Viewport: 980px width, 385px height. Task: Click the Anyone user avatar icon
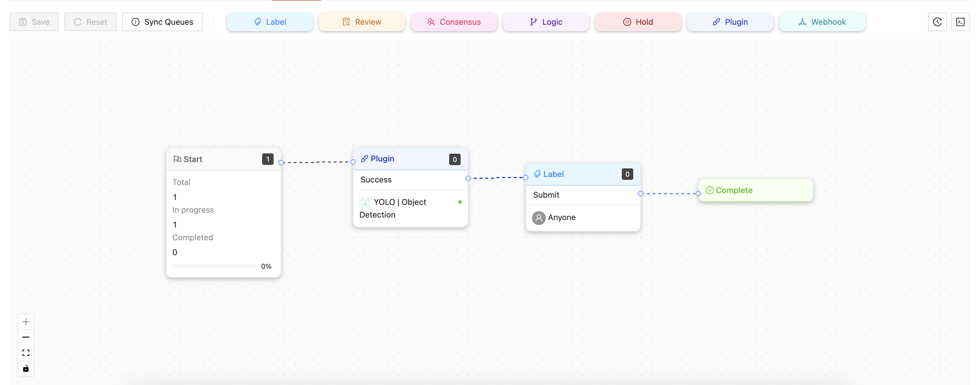(538, 218)
